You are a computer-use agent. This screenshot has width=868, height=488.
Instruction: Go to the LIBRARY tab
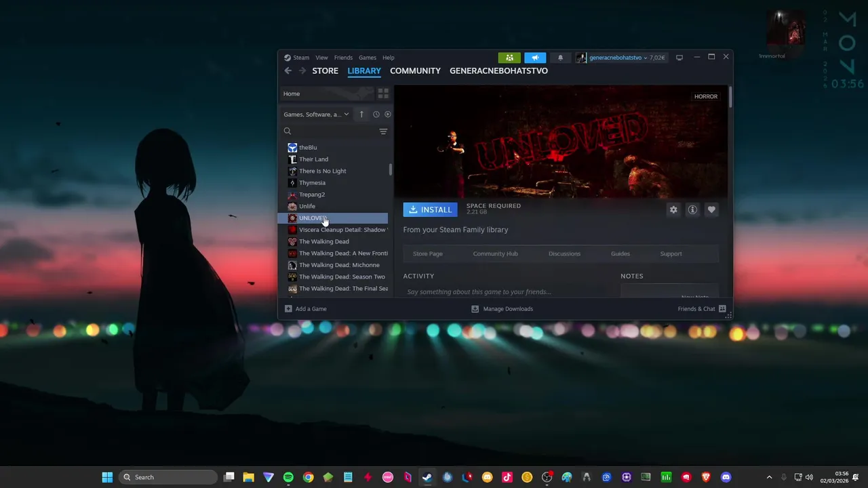364,70
